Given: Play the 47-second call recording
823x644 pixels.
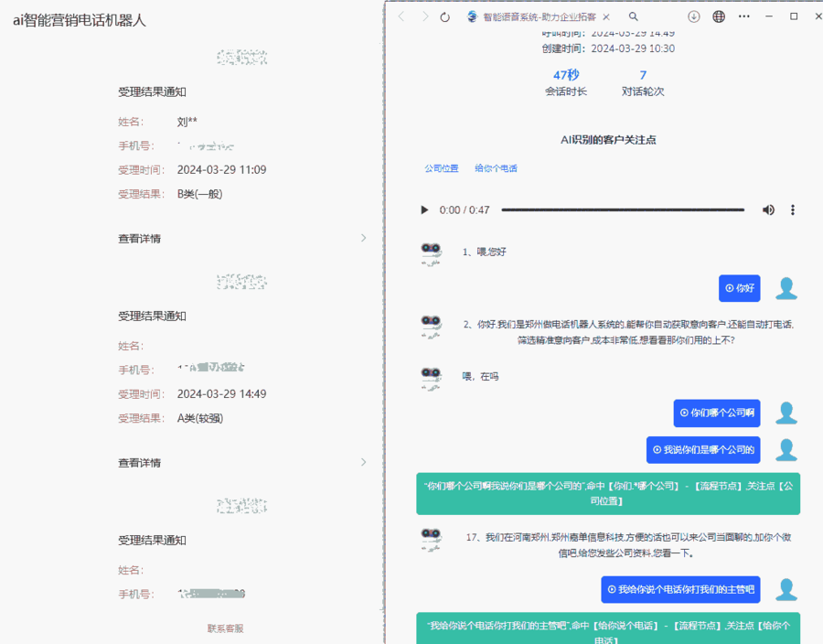Looking at the screenshot, I should pos(424,210).
